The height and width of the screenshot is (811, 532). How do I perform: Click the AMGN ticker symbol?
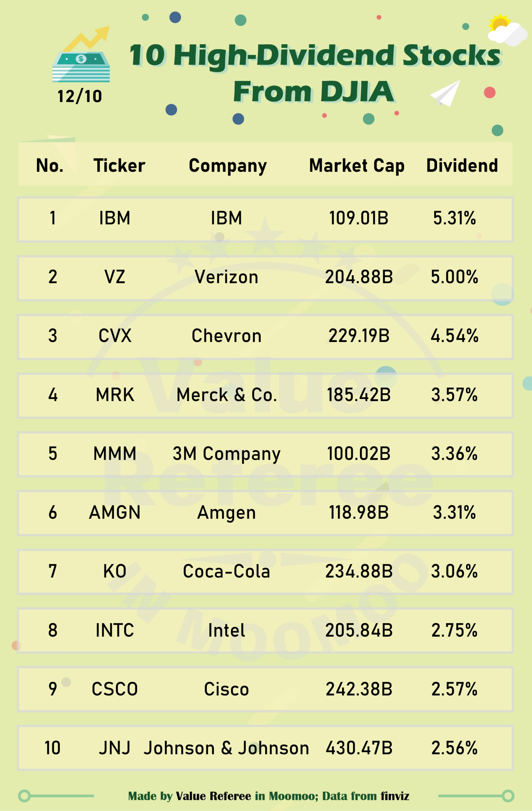[x=115, y=513]
